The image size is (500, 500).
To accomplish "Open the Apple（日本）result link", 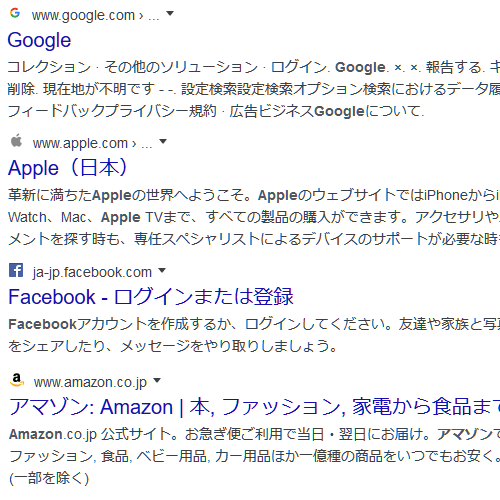I will click(67, 168).
